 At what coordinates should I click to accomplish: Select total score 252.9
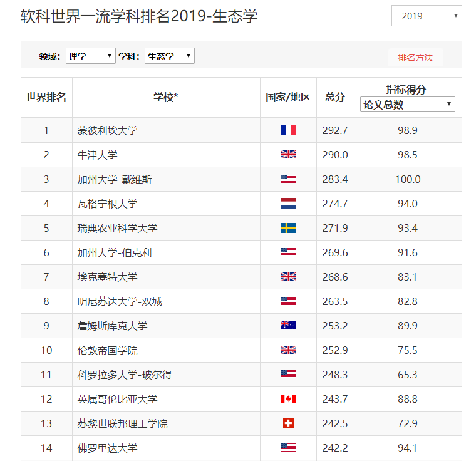click(335, 350)
